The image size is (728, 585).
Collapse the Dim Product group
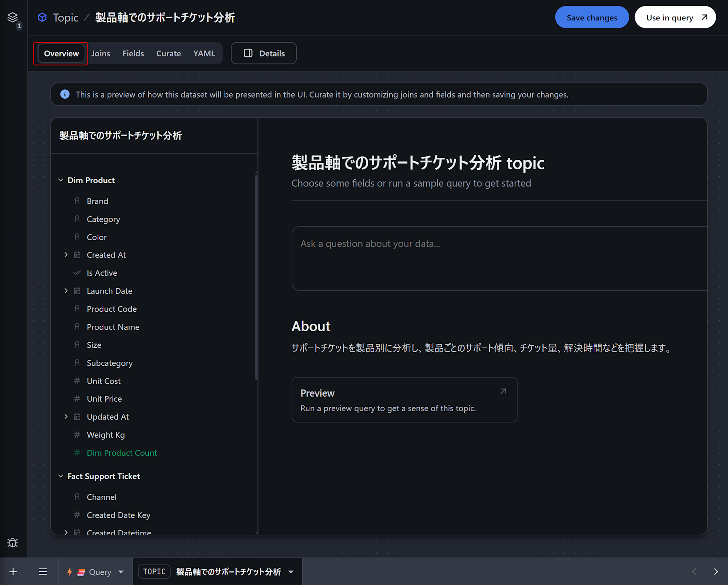tap(61, 180)
